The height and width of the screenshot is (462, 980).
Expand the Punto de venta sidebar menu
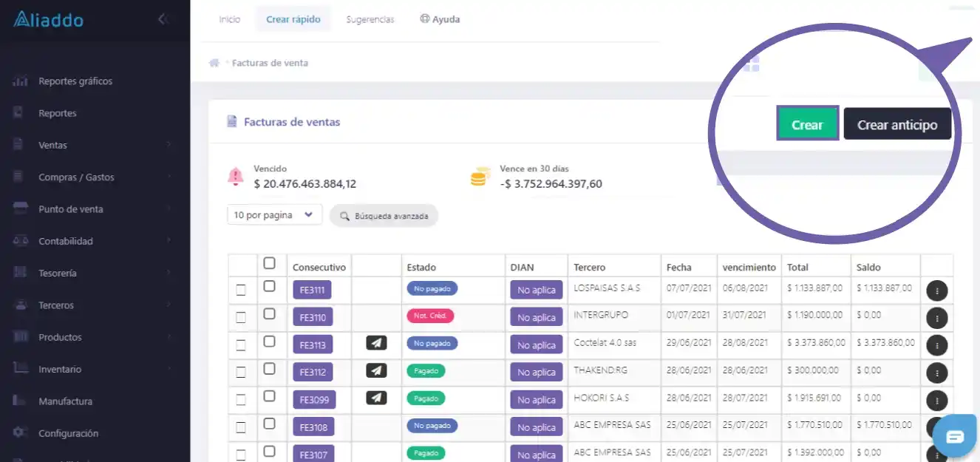[169, 209]
